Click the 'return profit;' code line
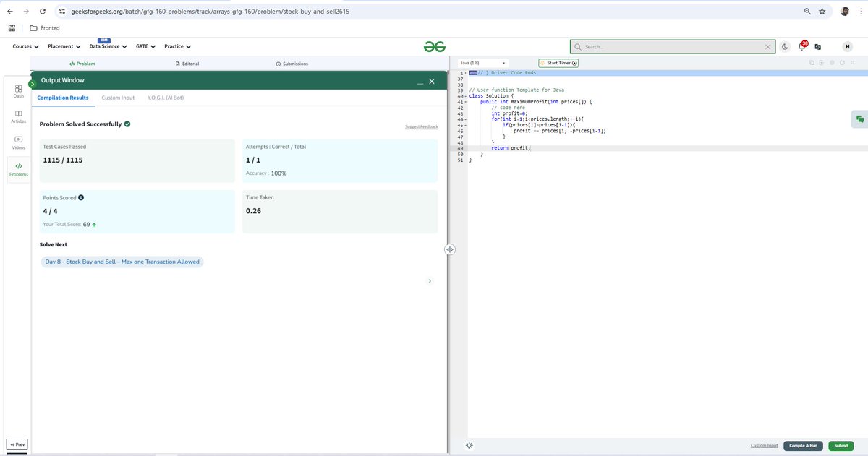This screenshot has height=456, width=868. 511,148
